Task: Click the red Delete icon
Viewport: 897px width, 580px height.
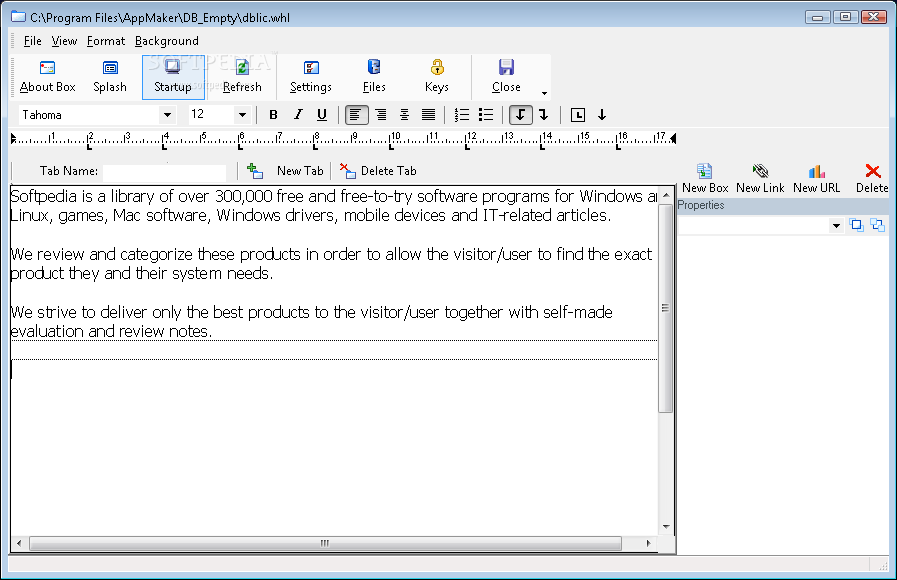Action: (873, 171)
